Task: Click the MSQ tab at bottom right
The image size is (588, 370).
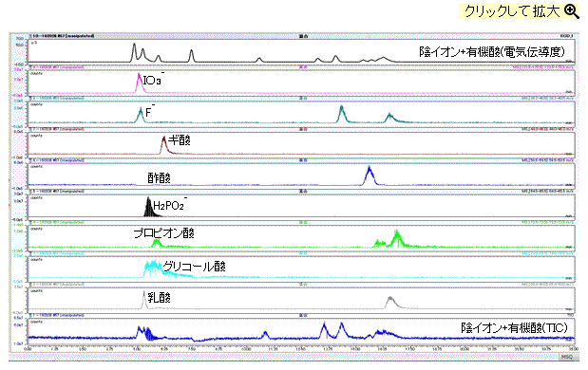Action: [567, 357]
